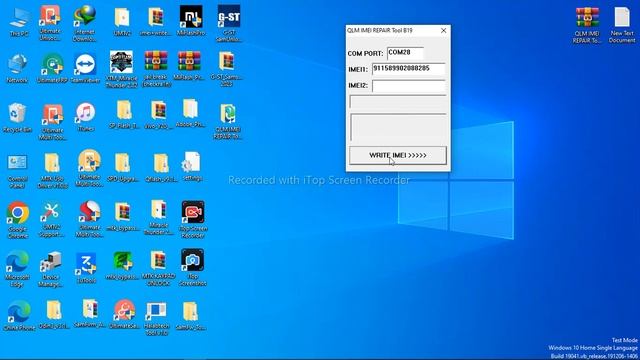The height and width of the screenshot is (360, 640).
Task: Launch iTunes shortcut
Action: [85, 117]
